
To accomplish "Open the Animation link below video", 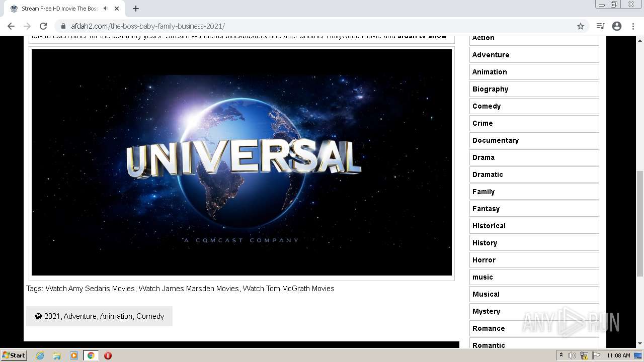I will (116, 316).
